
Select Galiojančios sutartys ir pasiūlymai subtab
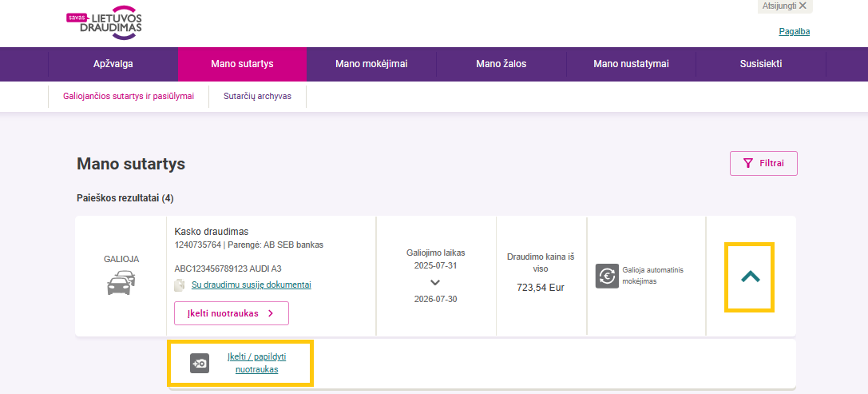pyautogui.click(x=129, y=96)
